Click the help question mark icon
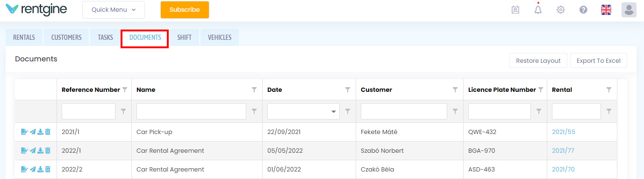This screenshot has width=644, height=179. click(x=583, y=9)
